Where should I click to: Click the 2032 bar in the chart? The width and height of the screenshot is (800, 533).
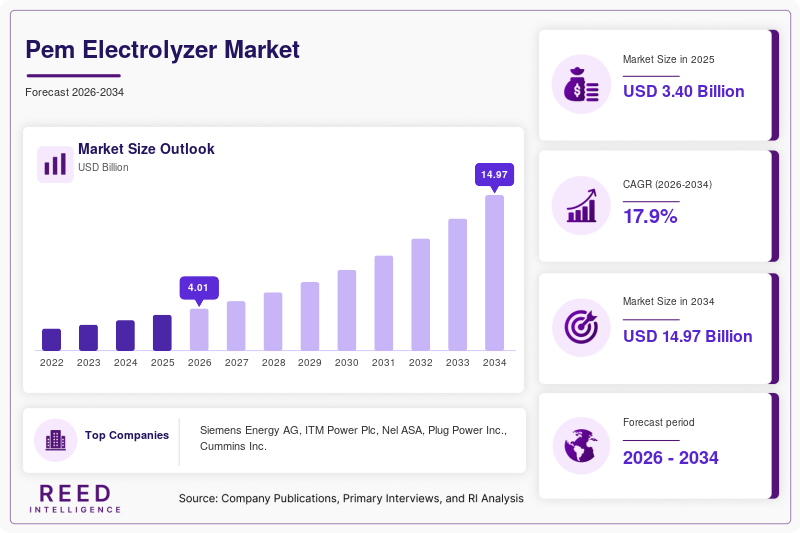click(x=420, y=295)
